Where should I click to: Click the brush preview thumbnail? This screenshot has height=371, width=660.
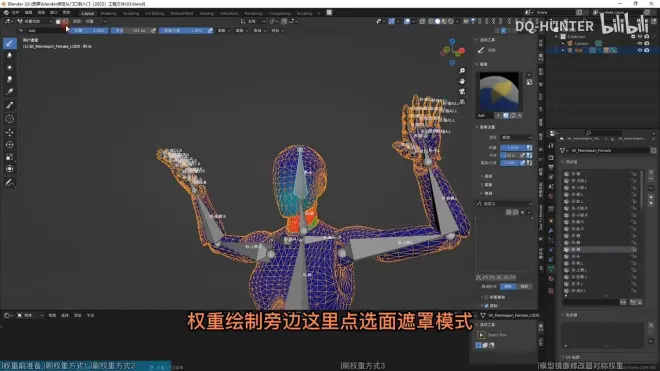pos(499,91)
